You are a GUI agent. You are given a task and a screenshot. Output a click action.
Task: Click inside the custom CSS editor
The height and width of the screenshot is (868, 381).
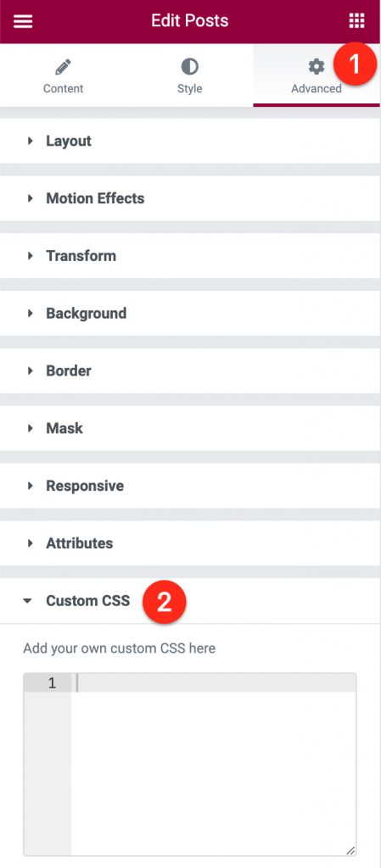[x=214, y=765]
